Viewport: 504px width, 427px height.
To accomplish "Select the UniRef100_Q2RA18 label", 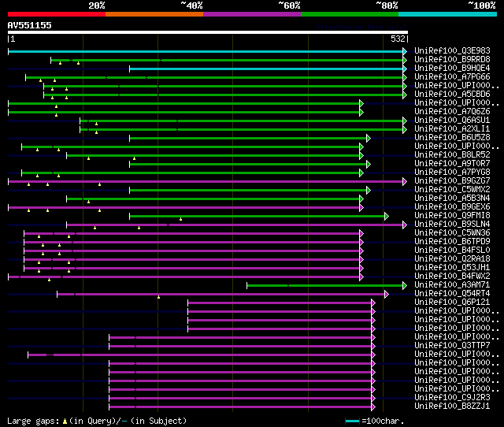I will pyautogui.click(x=452, y=259).
